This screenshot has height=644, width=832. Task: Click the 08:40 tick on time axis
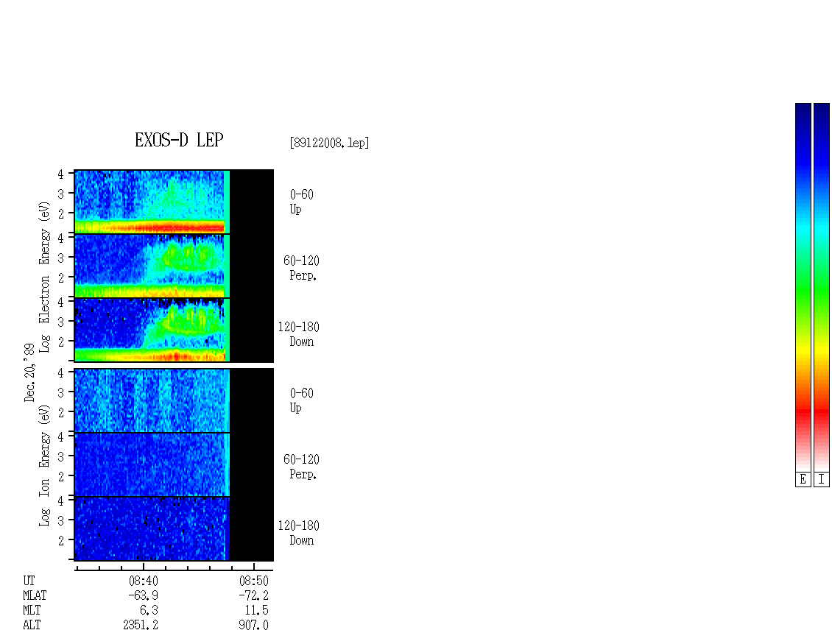tap(144, 567)
